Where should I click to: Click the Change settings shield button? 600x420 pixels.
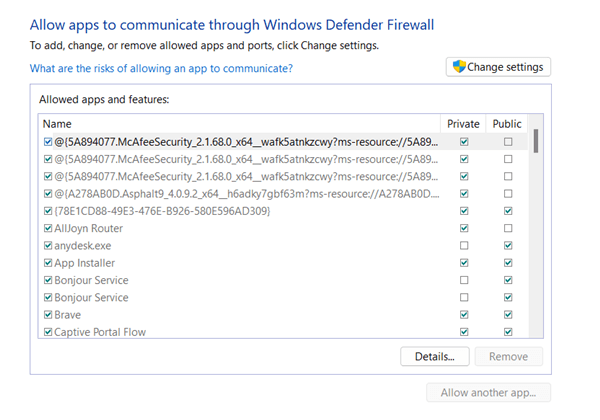498,67
